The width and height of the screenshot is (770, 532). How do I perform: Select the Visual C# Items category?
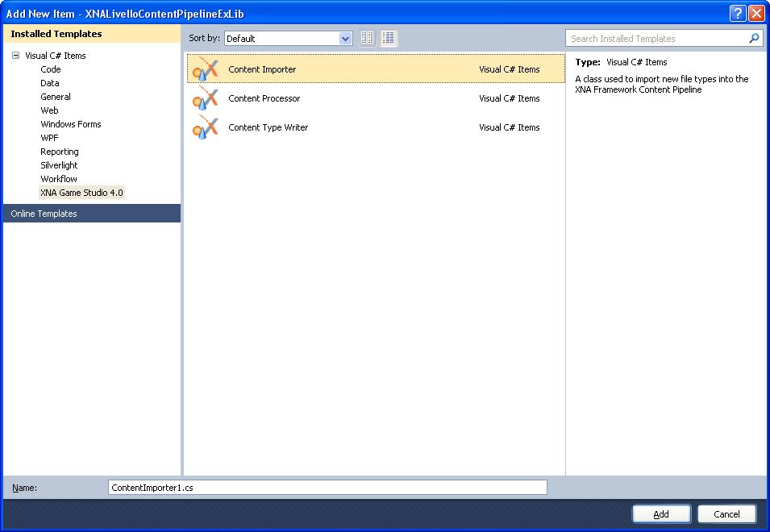click(56, 56)
